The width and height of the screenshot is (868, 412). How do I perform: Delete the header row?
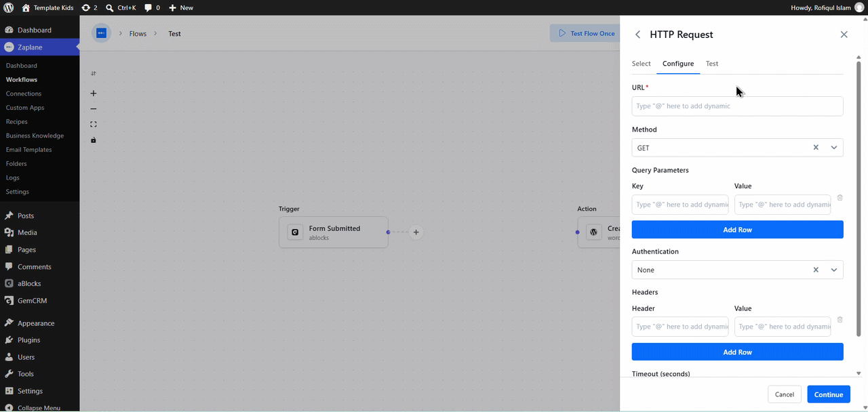(840, 320)
